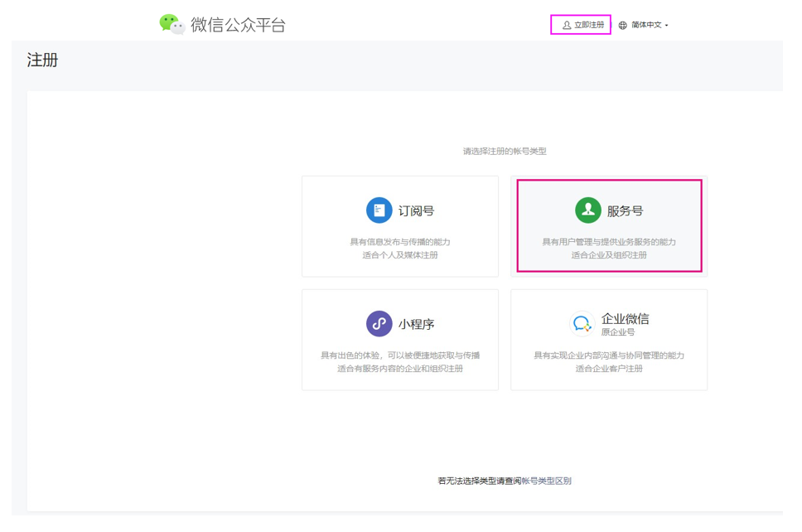The height and width of the screenshot is (532, 802).
Task: Click the user icon beside 立即注册
Action: 567,25
